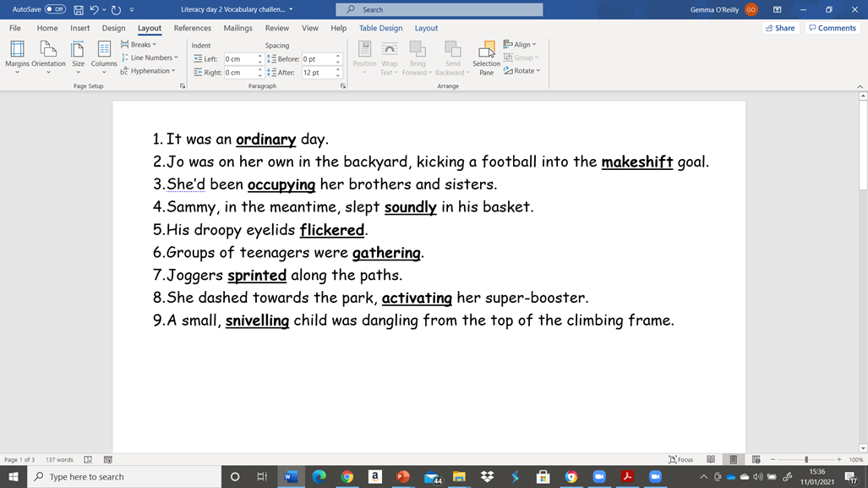Increase Spacing Before value with stepper
This screenshot has width=868, height=488.
click(338, 56)
